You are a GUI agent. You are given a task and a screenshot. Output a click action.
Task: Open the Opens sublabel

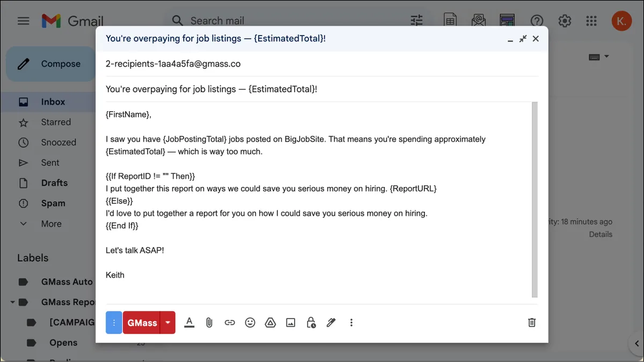63,343
